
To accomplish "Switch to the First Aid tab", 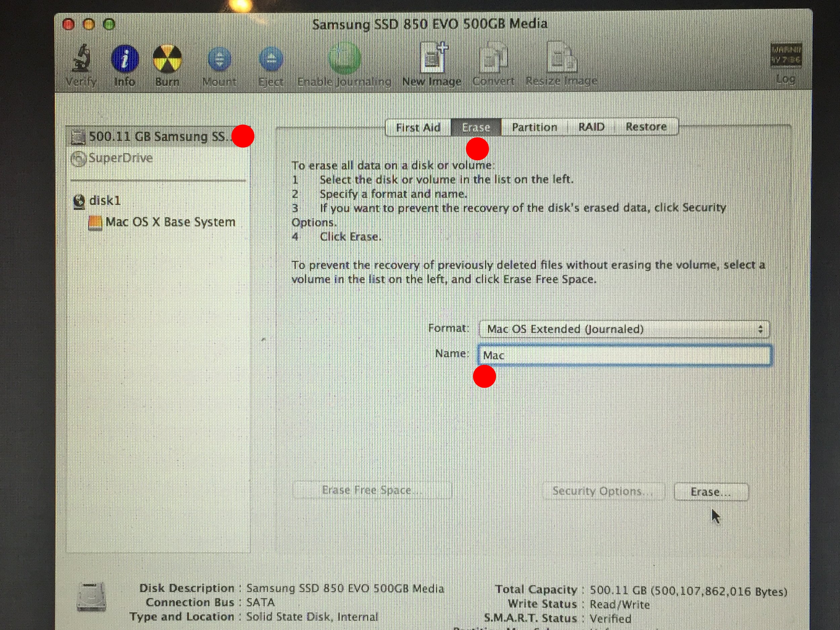I will 418,127.
